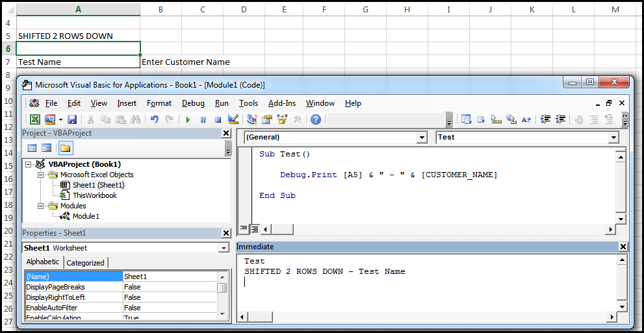Screen dimensions: 644x333
Task: Click the Reset (stop) icon in the toolbar
Action: (x=218, y=119)
